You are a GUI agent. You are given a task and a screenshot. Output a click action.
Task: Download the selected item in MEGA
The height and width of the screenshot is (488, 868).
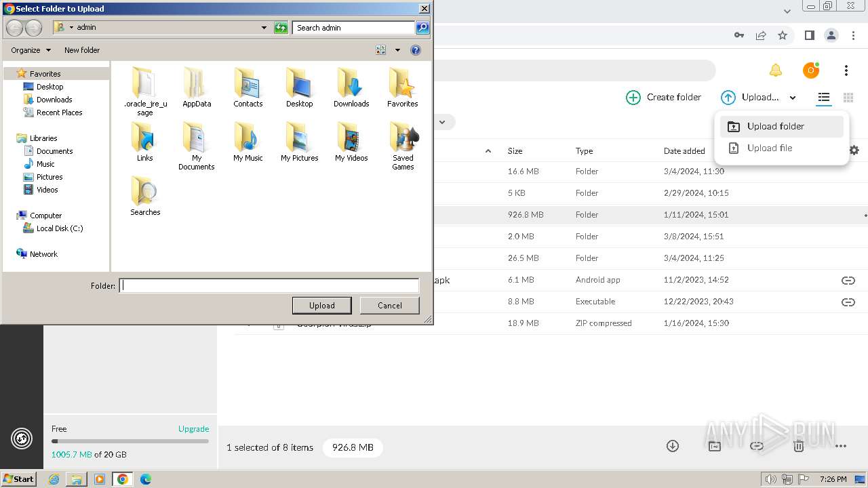point(673,446)
